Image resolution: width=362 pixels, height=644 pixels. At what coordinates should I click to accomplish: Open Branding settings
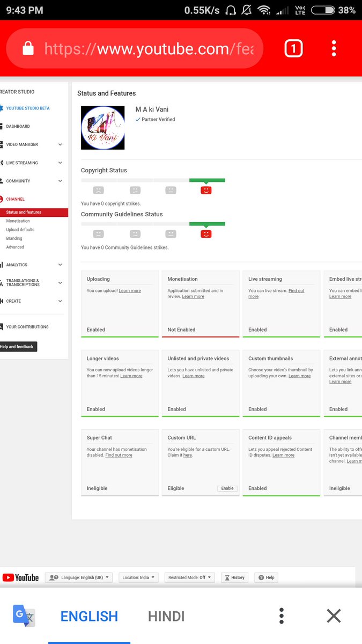tap(14, 238)
